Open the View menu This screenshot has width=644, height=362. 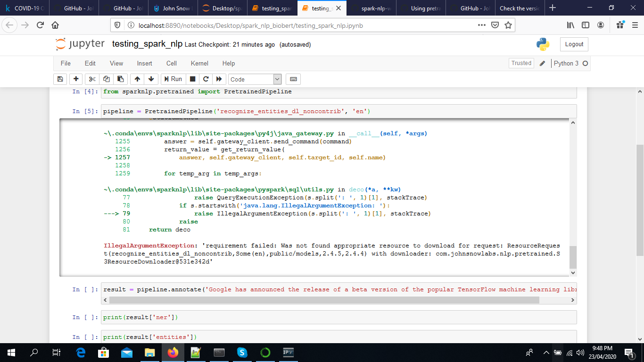click(x=116, y=63)
